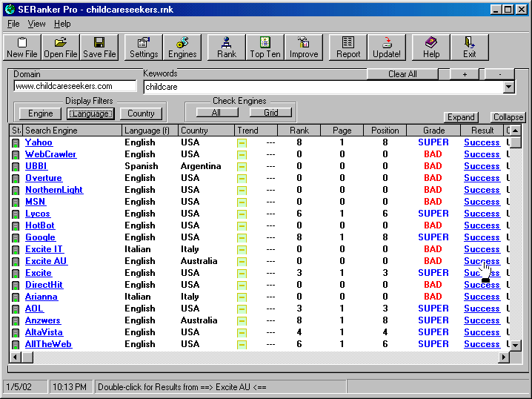Remove a keyword with the - button
Image resolution: width=532 pixels, height=399 pixels.
pos(499,74)
